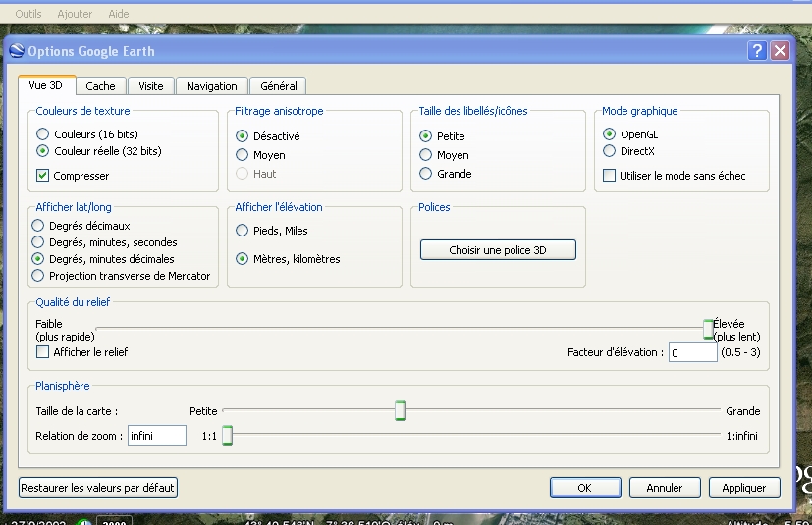The height and width of the screenshot is (525, 812).
Task: Enable the Afficher le relief checkbox
Action: point(43,351)
